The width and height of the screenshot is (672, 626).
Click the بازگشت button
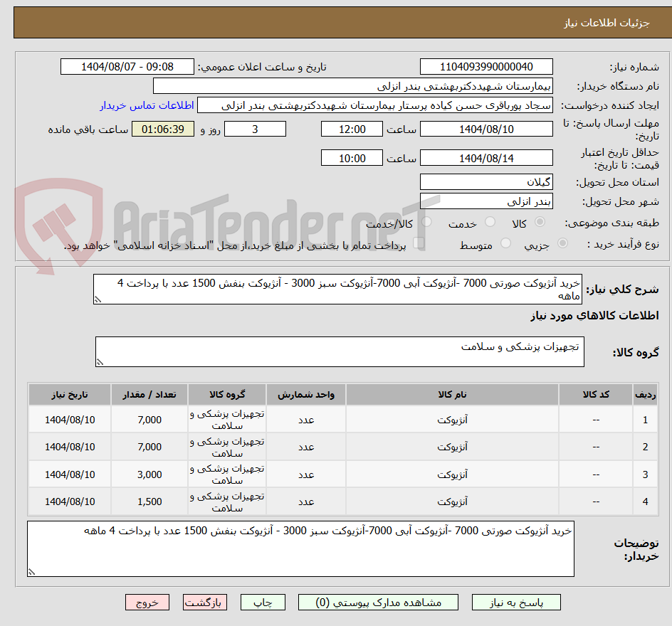coord(204,602)
